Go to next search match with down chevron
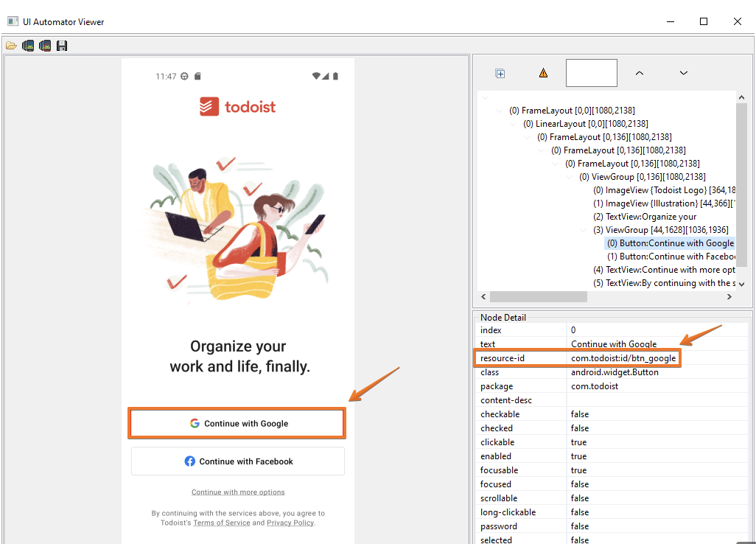756x544 pixels. click(x=683, y=73)
